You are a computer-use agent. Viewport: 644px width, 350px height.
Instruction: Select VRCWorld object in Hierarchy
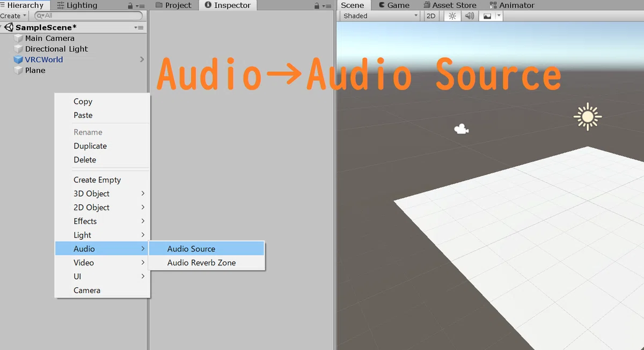[44, 59]
